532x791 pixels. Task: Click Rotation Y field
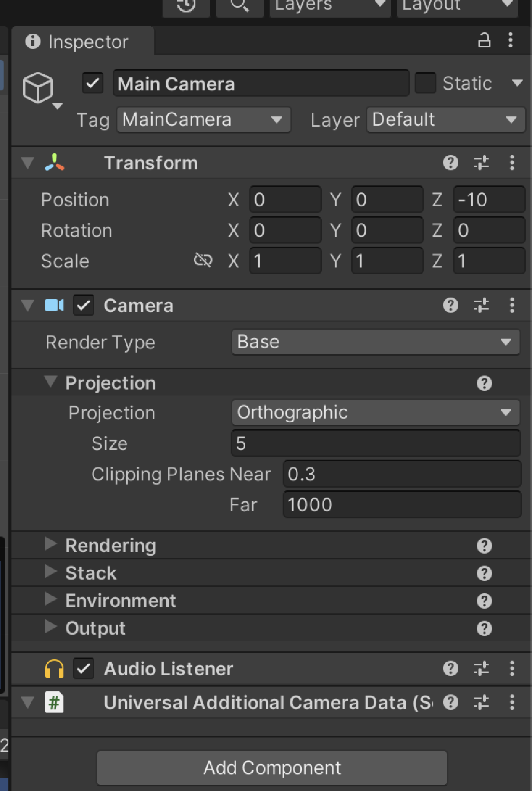(387, 230)
